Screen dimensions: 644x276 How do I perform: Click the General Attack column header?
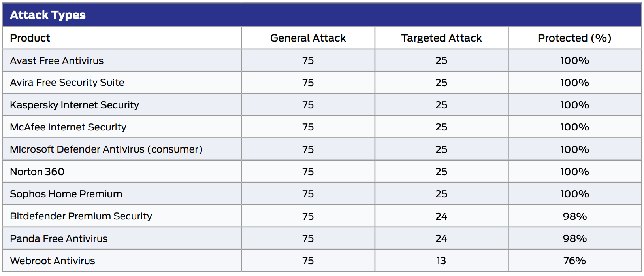[x=308, y=38]
